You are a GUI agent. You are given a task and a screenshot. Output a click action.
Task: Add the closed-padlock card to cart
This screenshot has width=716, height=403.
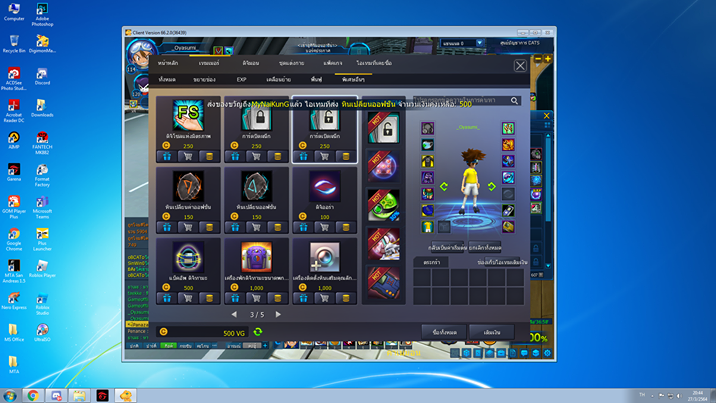point(256,157)
